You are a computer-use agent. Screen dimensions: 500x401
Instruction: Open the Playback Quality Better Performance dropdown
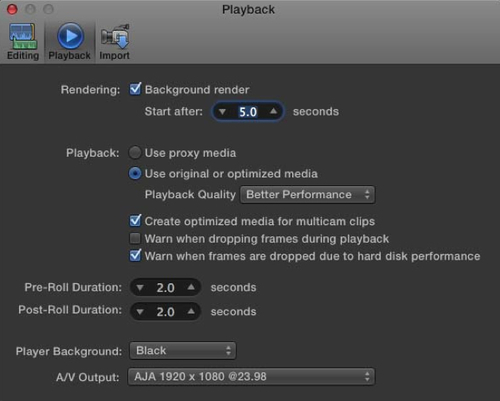point(307,195)
